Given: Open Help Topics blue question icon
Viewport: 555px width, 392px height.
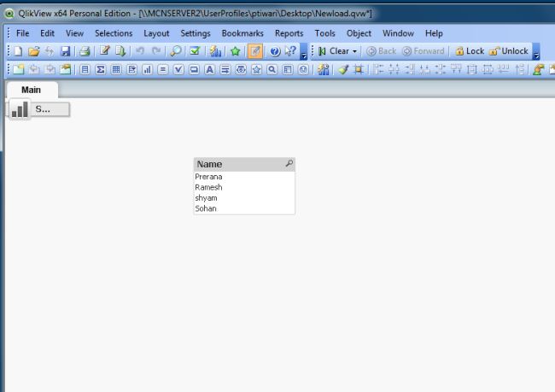Looking at the screenshot, I should coord(275,51).
